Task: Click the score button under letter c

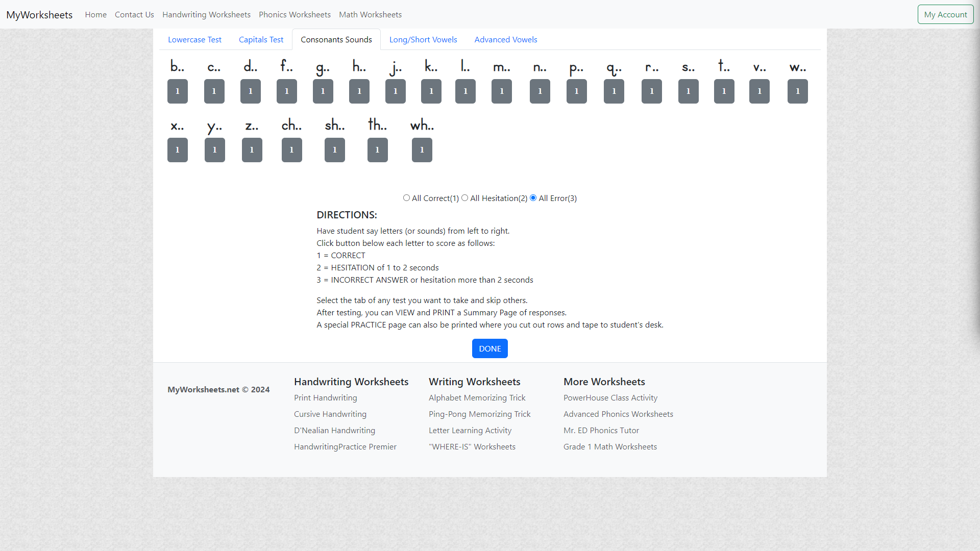Action: click(x=214, y=91)
